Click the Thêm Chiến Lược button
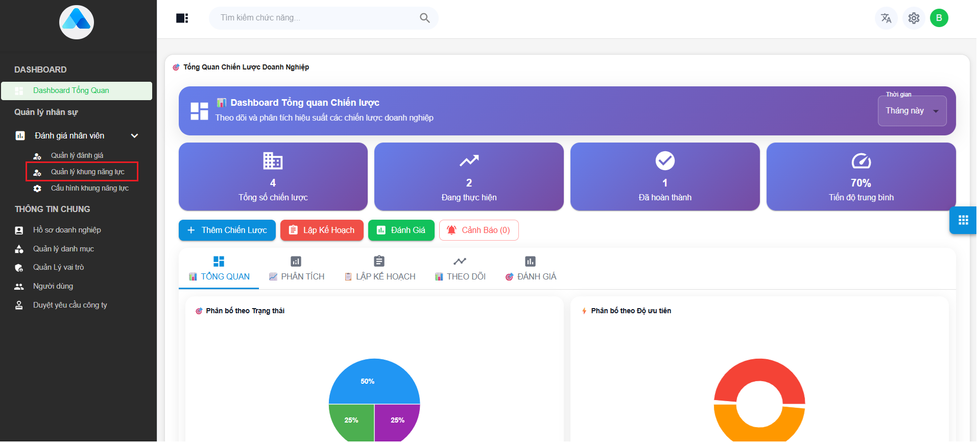Screen dimensions: 980x443 227,230
